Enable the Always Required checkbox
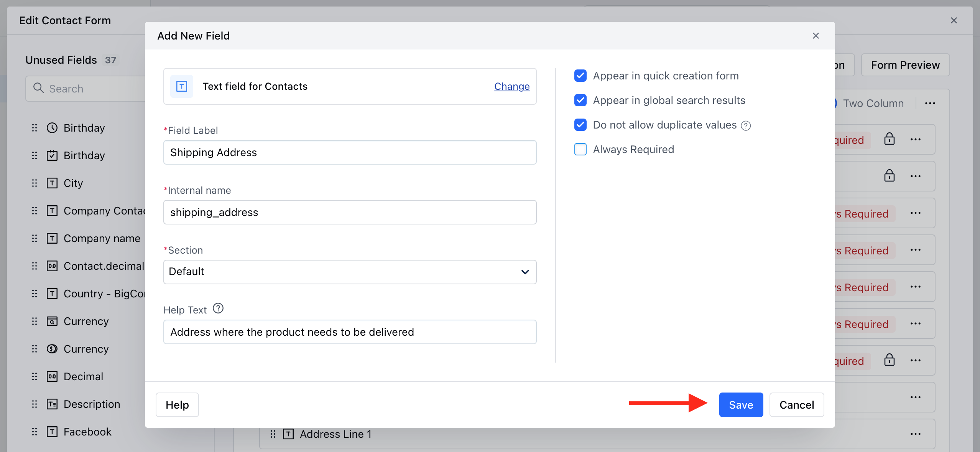The width and height of the screenshot is (980, 452). point(580,149)
